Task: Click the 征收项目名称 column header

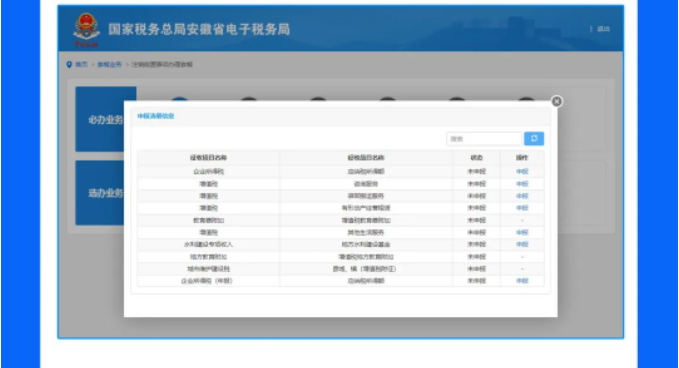Action: coord(208,158)
